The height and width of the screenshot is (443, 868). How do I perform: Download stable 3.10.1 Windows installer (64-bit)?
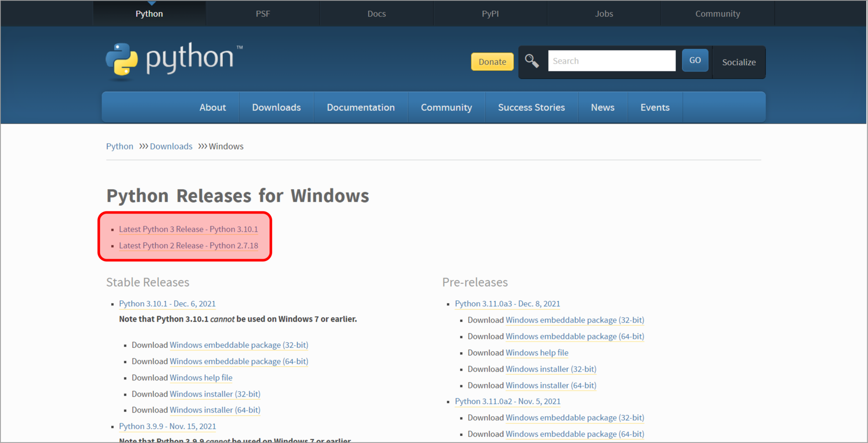tap(215, 410)
